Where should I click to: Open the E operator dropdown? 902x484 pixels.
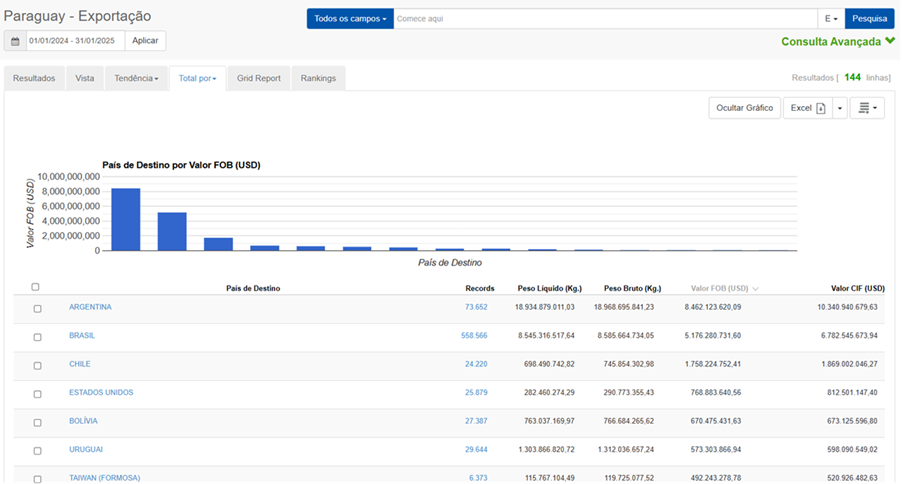(831, 19)
